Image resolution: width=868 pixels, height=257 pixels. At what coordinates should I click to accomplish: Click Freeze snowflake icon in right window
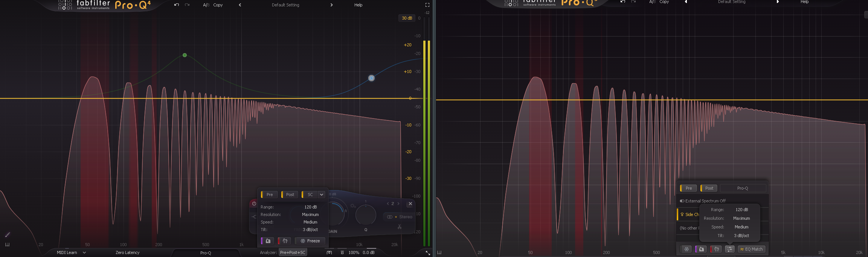point(686,249)
